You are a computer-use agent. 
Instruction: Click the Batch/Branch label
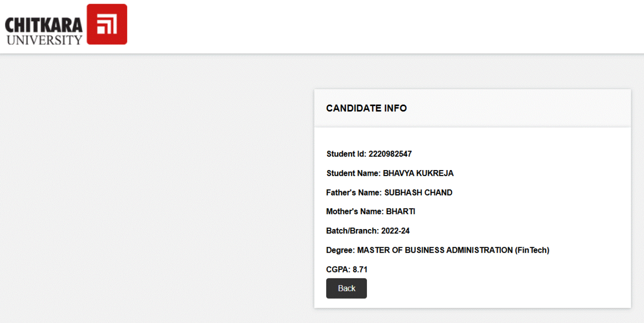[x=352, y=231]
